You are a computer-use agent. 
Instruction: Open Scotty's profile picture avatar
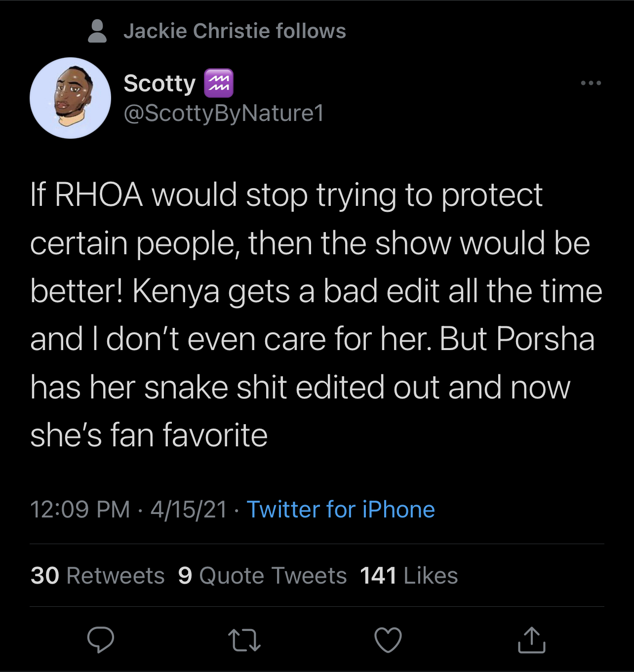[x=70, y=98]
